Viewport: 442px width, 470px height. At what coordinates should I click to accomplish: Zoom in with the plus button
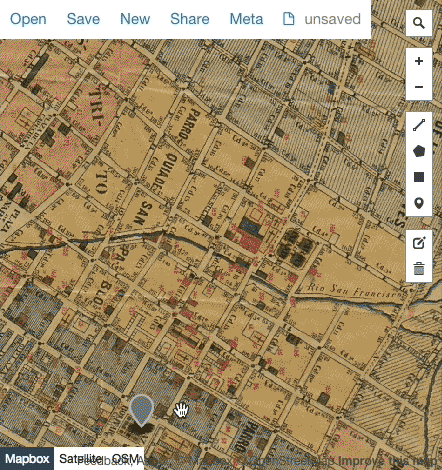pyautogui.click(x=419, y=61)
